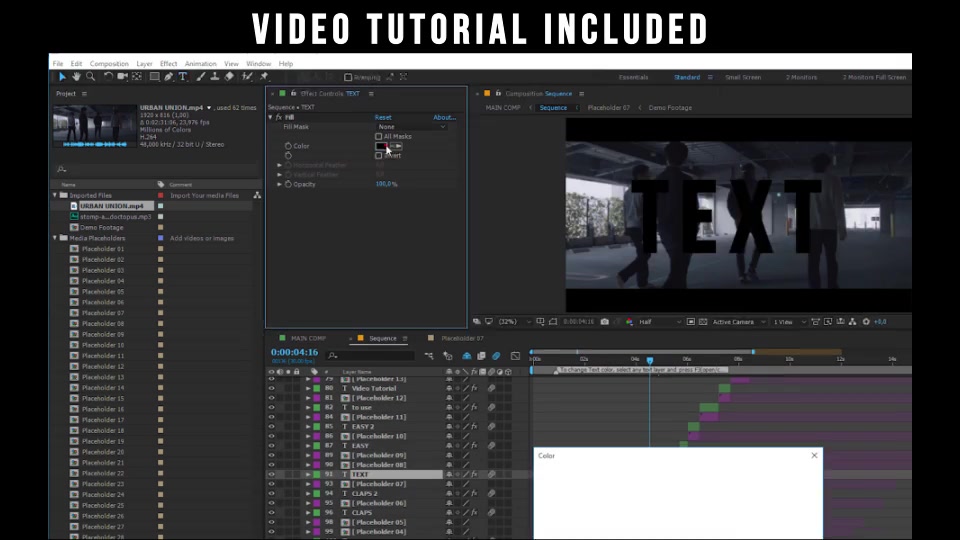Viewport: 960px width, 540px height.
Task: Click the Reset Exposure icon in the viewer
Action: tap(866, 321)
